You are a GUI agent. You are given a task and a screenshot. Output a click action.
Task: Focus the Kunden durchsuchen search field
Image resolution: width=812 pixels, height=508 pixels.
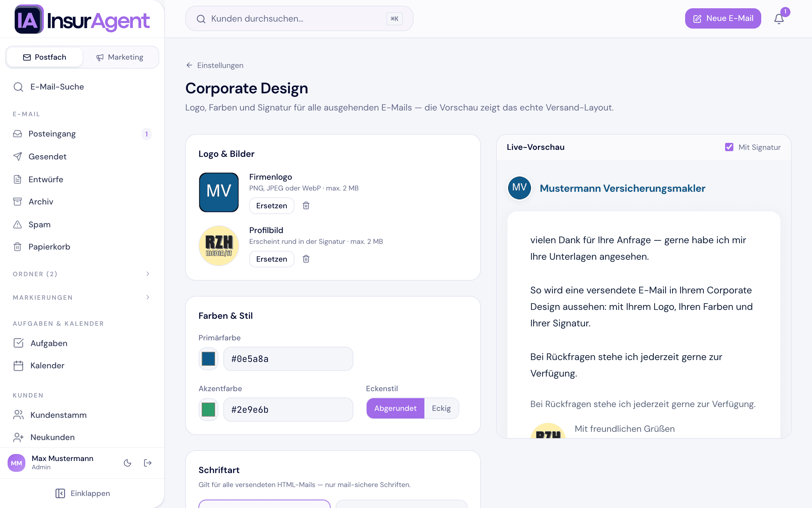[x=299, y=18]
